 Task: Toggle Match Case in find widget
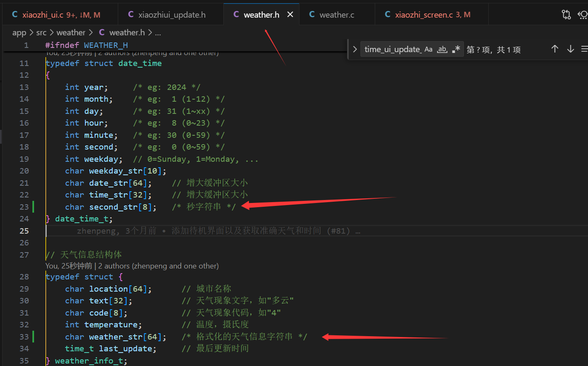(x=428, y=50)
